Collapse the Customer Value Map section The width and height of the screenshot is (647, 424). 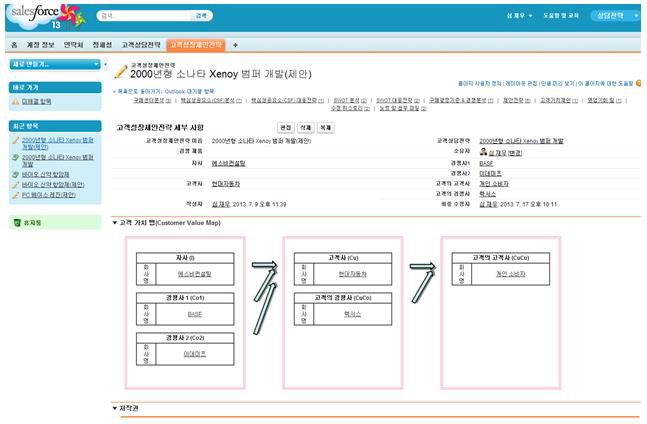115,223
